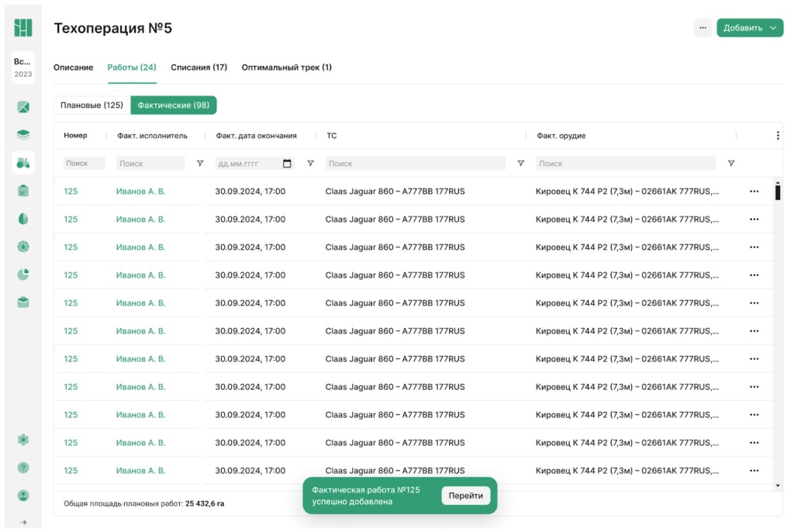This screenshot has width=794, height=532.
Task: Click in the Факт. орудие search field
Action: tap(625, 164)
